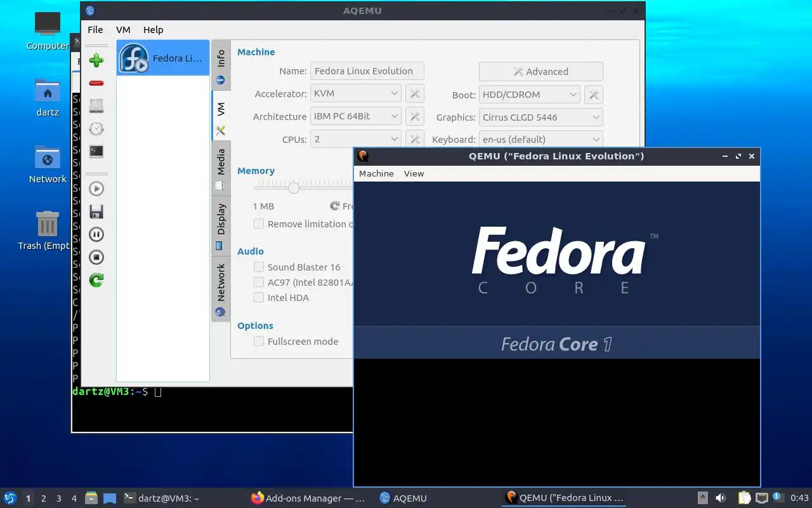
Task: Switch to the Network tab
Action: (221, 289)
